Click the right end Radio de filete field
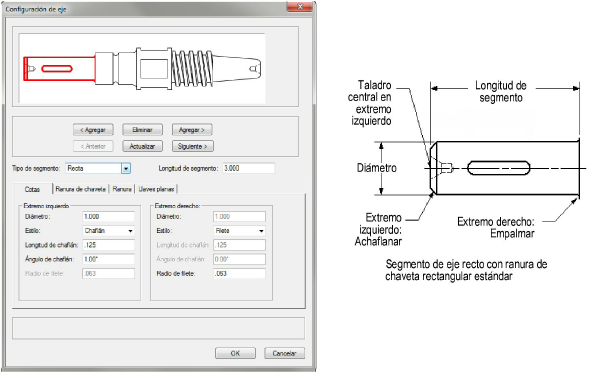601x372 pixels. 240,274
